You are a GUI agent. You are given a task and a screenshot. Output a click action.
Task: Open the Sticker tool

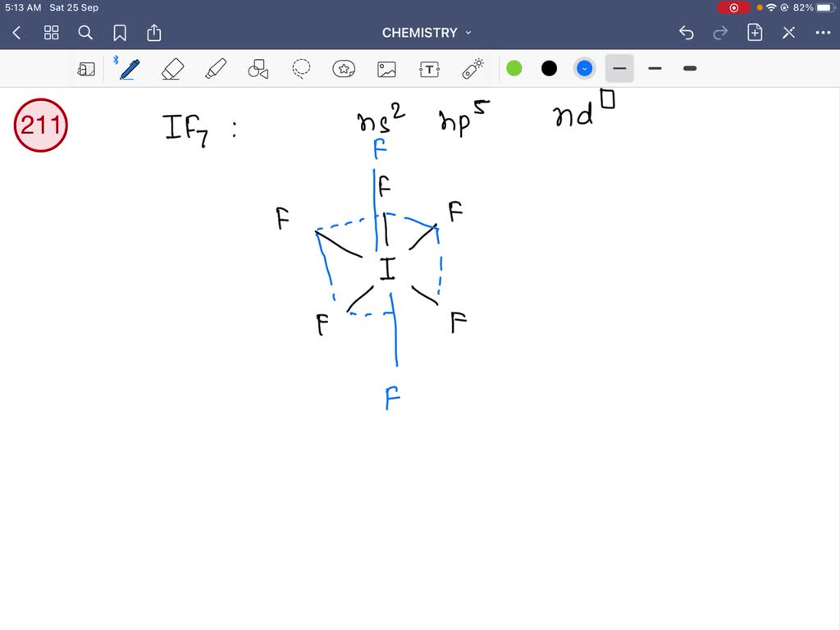[x=343, y=69]
